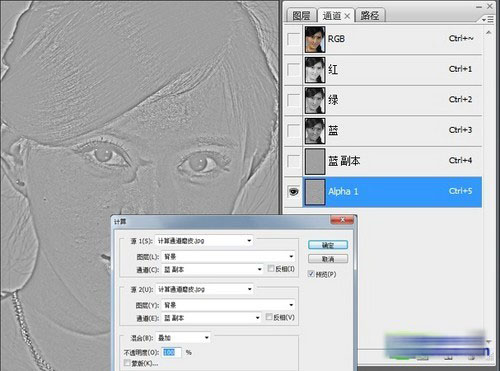Open the 混合(B) blending mode dropdown

[x=183, y=338]
